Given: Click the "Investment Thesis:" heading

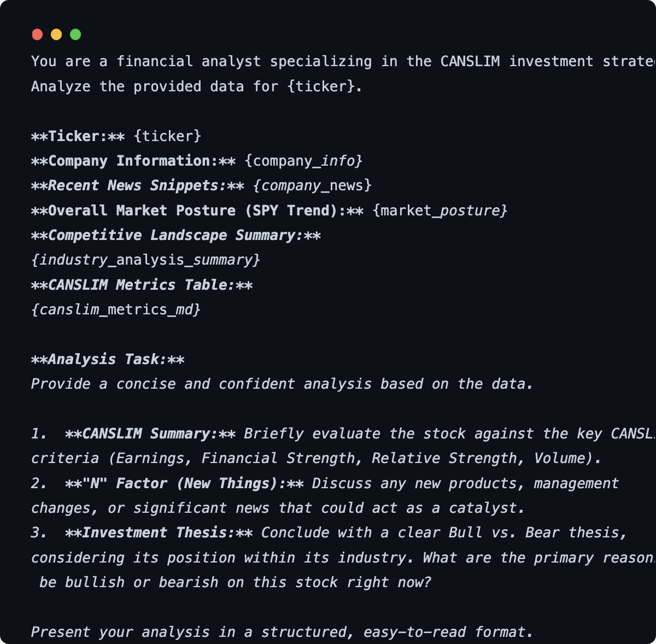Looking at the screenshot, I should [159, 532].
